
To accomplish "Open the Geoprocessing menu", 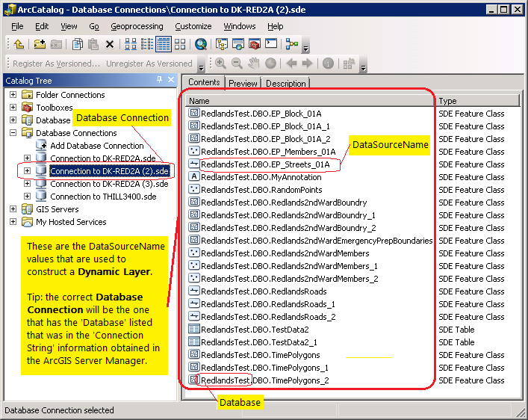I will click(137, 26).
